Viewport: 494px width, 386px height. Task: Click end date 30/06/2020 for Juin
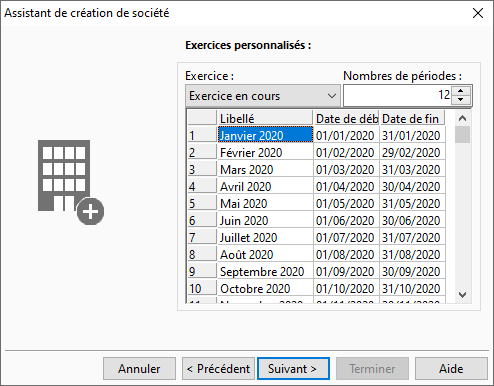(412, 220)
